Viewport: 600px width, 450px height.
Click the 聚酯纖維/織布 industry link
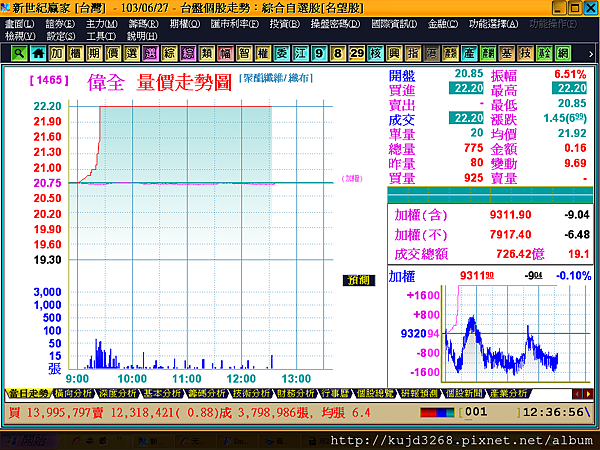(276, 78)
